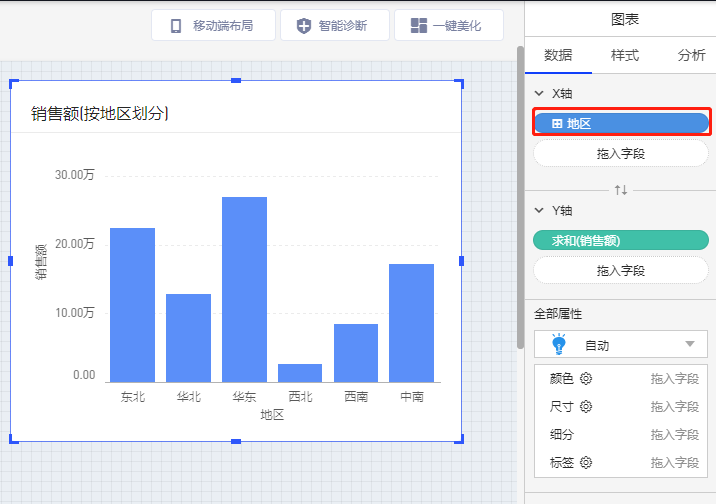Image resolution: width=716 pixels, height=504 pixels.
Task: Click the swap X and Y axes arrows
Action: pos(621,190)
